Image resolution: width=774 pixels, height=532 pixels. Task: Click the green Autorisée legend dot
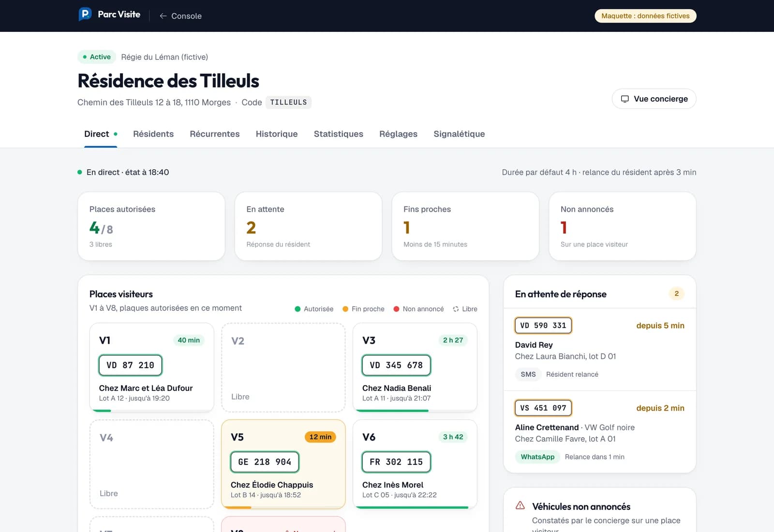pos(298,309)
